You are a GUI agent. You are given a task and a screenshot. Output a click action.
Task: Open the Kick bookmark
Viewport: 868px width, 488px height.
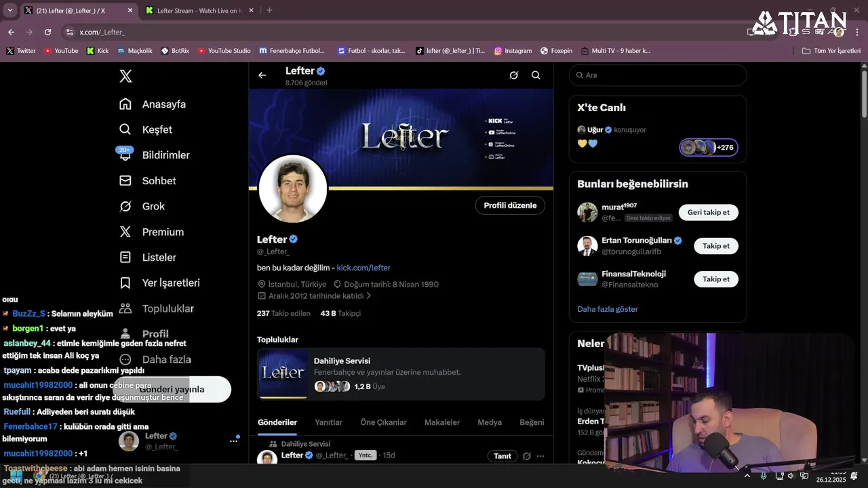(x=98, y=51)
